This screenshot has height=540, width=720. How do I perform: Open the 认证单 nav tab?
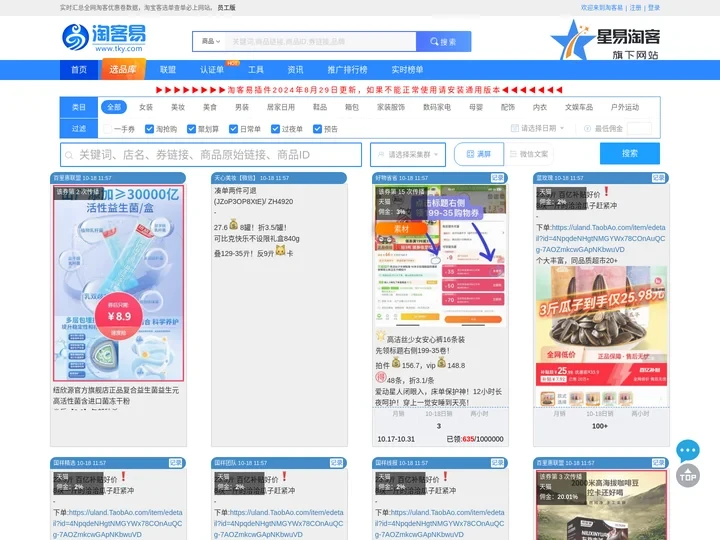pyautogui.click(x=212, y=70)
